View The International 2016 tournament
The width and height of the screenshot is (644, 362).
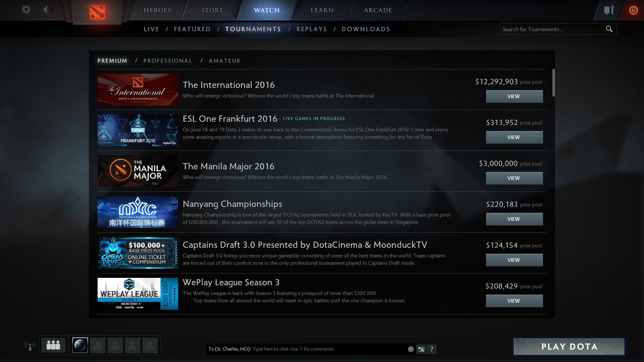click(514, 97)
